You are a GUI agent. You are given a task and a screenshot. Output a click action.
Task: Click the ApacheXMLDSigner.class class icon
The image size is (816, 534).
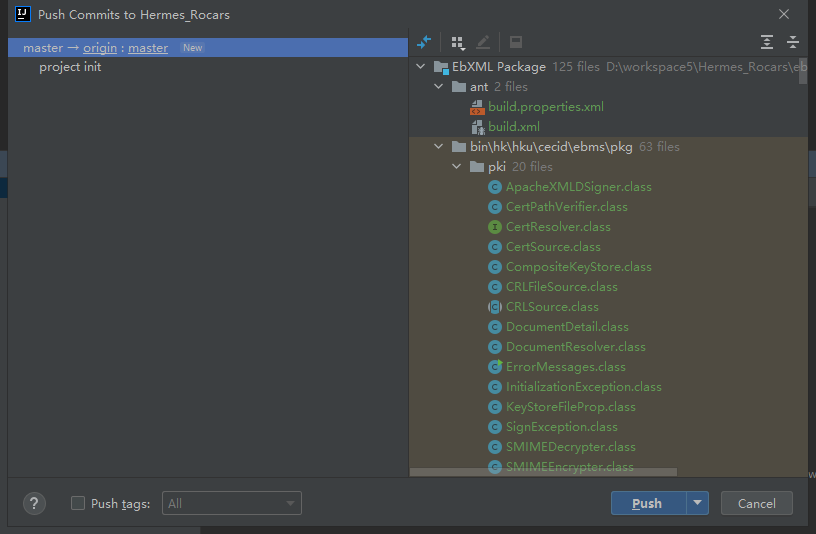pos(494,187)
